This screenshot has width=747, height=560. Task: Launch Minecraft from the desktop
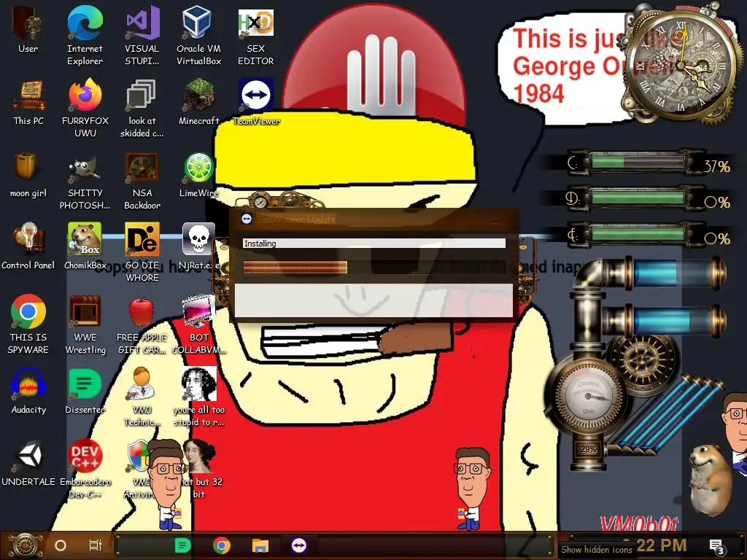coord(198,102)
